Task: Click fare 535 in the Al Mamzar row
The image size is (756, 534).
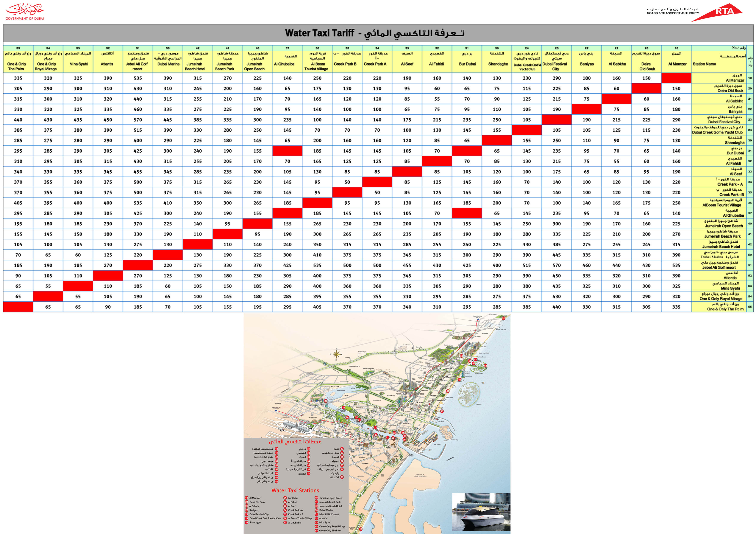Action: 138,78
